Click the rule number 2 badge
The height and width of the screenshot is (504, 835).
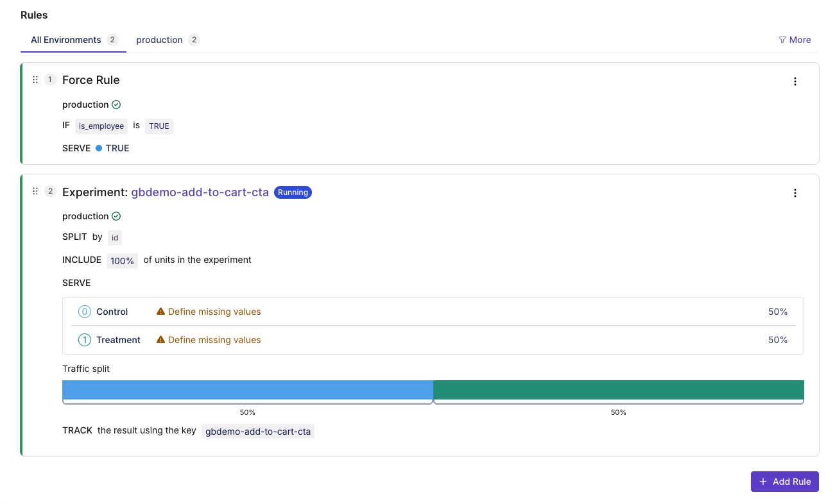click(51, 191)
